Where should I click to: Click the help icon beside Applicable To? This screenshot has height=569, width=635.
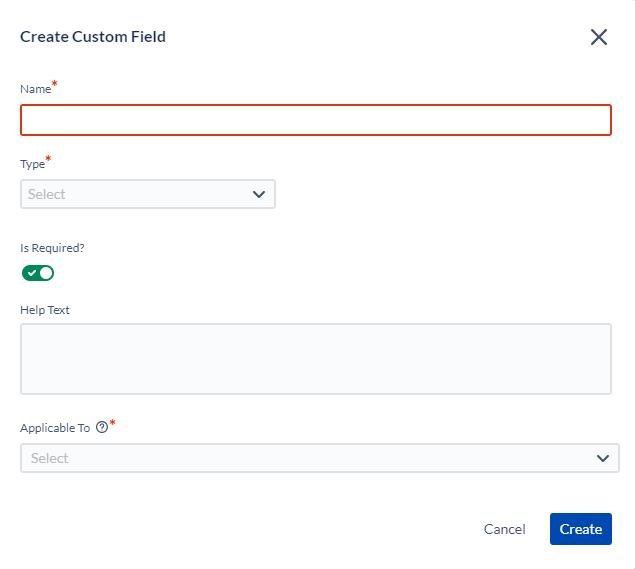[102, 427]
